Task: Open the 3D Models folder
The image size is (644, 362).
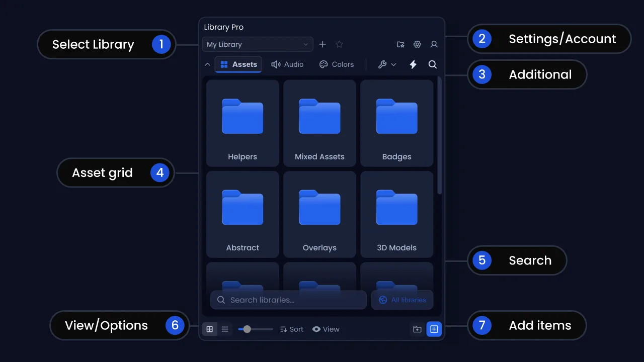Action: point(396,214)
